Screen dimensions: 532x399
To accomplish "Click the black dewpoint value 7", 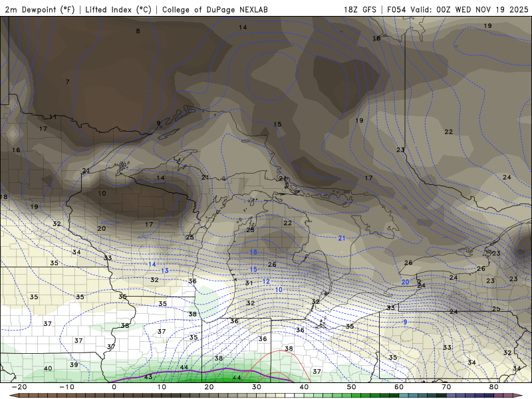I will point(68,82).
